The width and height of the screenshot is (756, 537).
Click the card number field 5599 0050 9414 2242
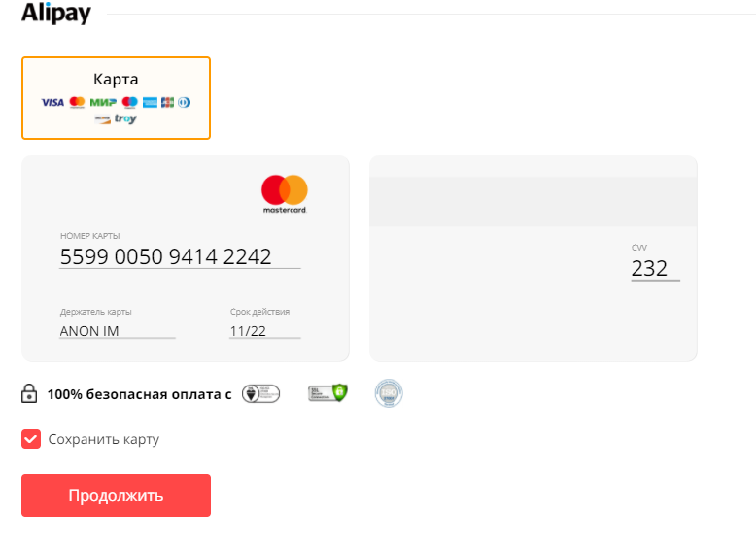point(180,257)
